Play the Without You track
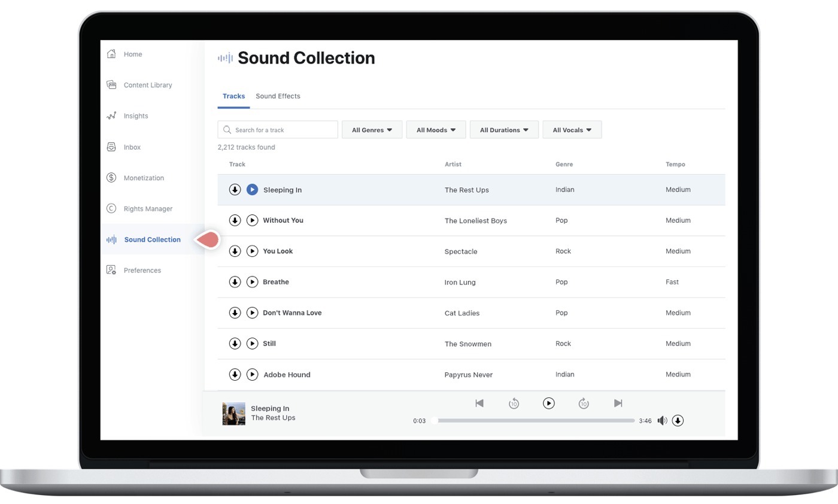838x504 pixels. click(252, 220)
